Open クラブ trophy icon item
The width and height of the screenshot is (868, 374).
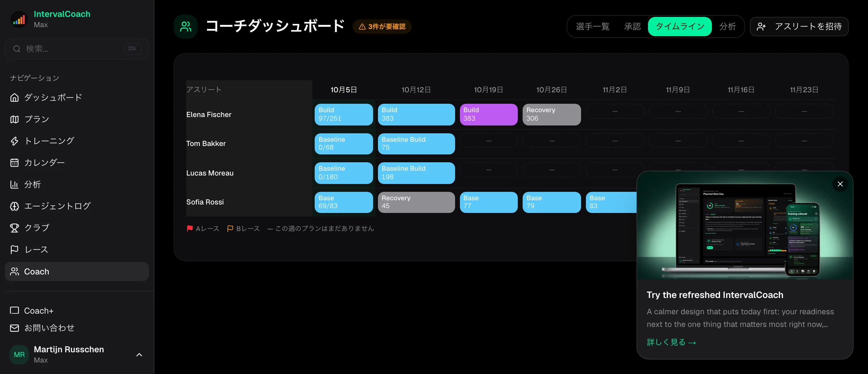(77, 228)
